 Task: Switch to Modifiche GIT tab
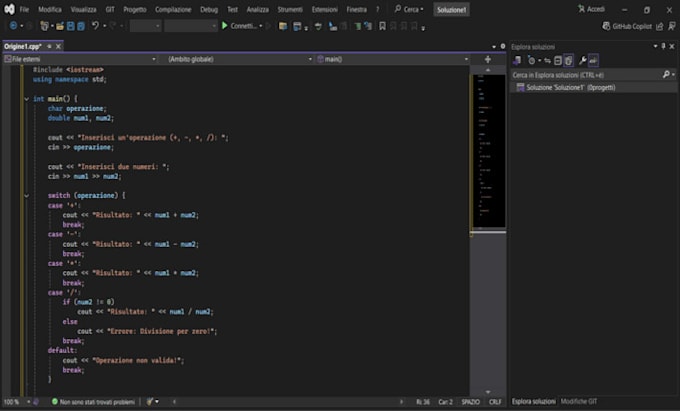pos(579,401)
